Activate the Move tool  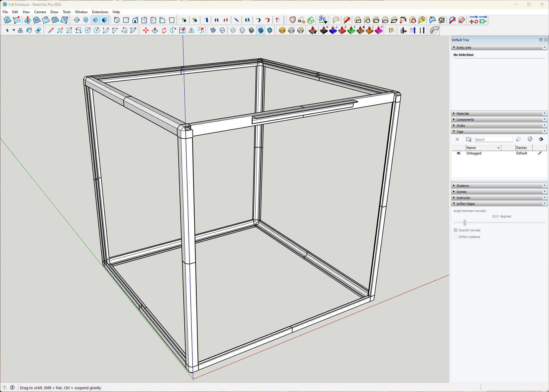(146, 30)
